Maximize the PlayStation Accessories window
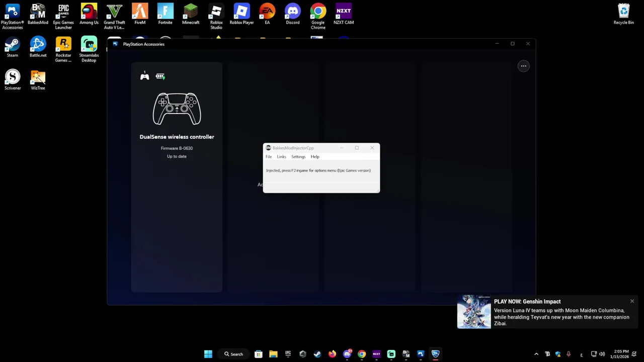Viewport: 644px width, 362px height. [x=512, y=44]
